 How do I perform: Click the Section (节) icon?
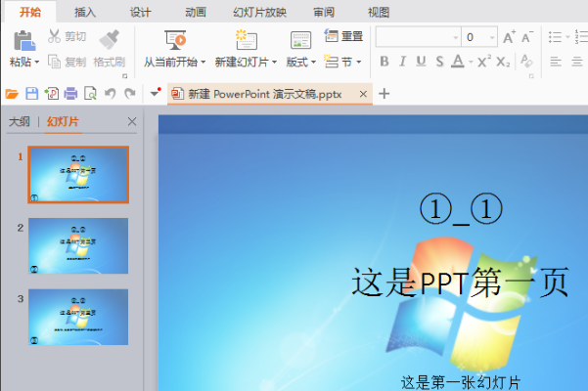tap(332, 62)
